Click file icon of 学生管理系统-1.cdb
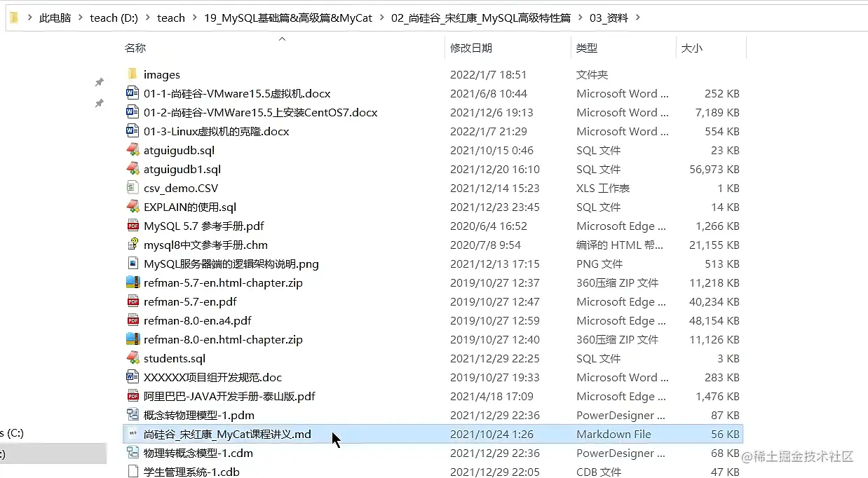 pos(133,472)
